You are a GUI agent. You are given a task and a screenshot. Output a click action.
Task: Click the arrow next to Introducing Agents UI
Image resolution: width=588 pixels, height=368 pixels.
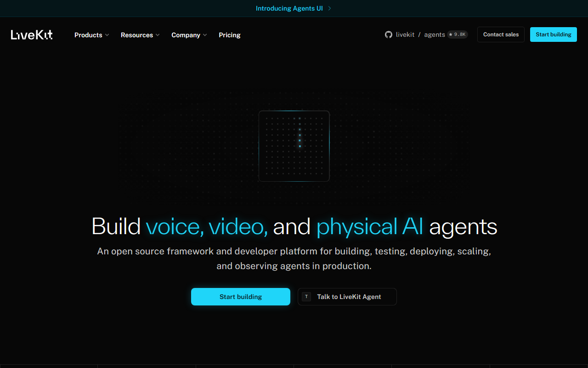[329, 8]
